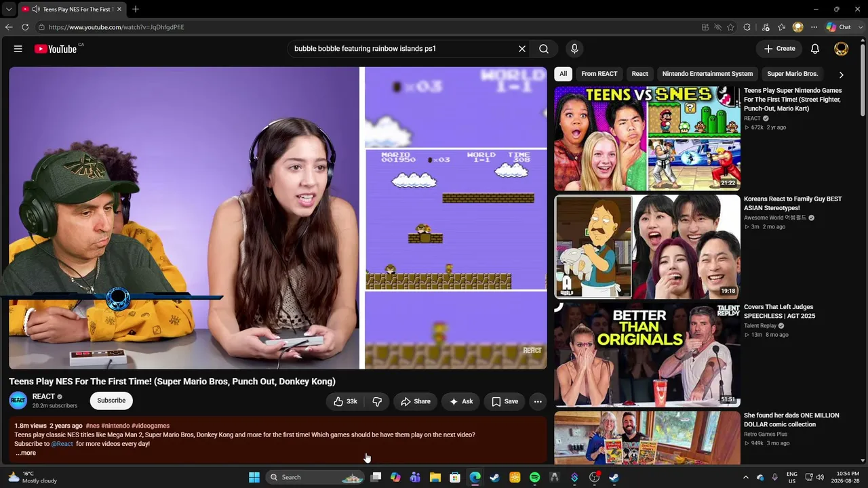Open the Windows Start menu

click(254, 477)
